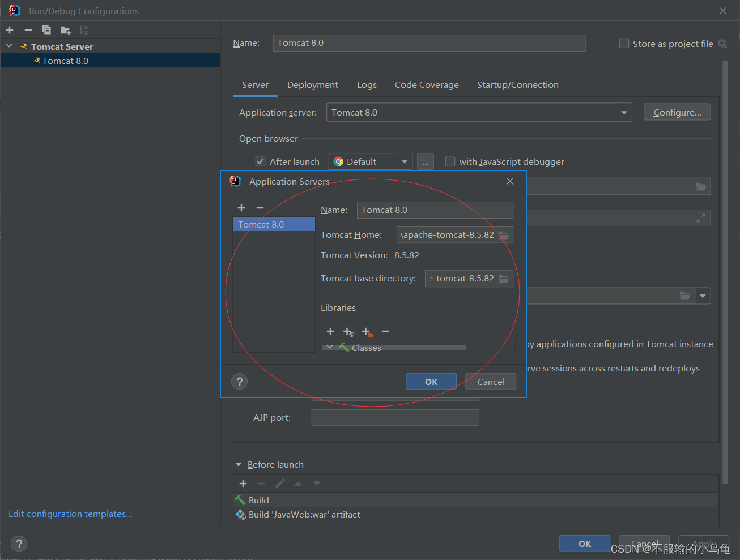Click the right-side vertical scrollbar
740x560 pixels.
click(x=725, y=272)
